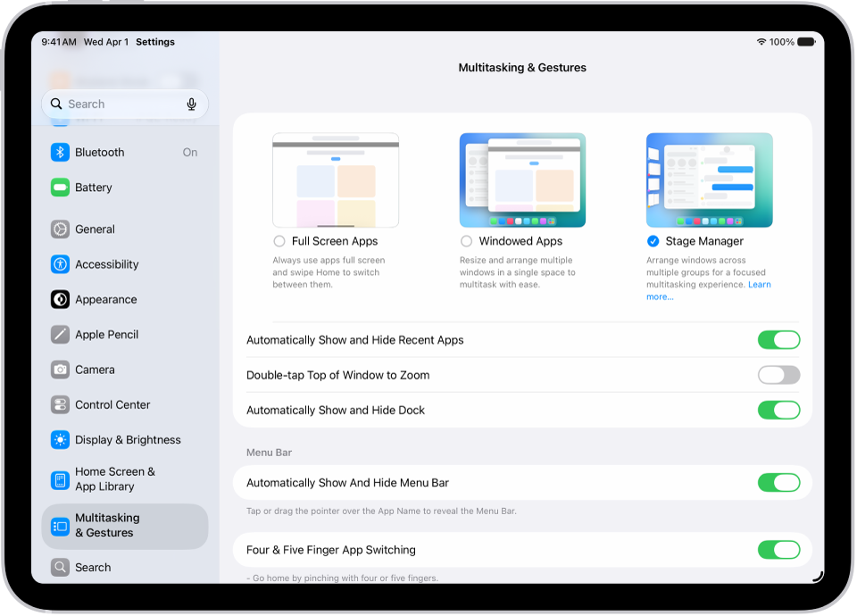Open the Search label at sidebar bottom
857x616 pixels.
(x=93, y=568)
